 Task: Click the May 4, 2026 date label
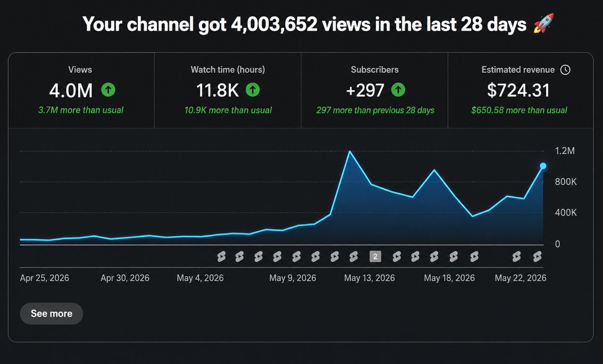click(200, 278)
